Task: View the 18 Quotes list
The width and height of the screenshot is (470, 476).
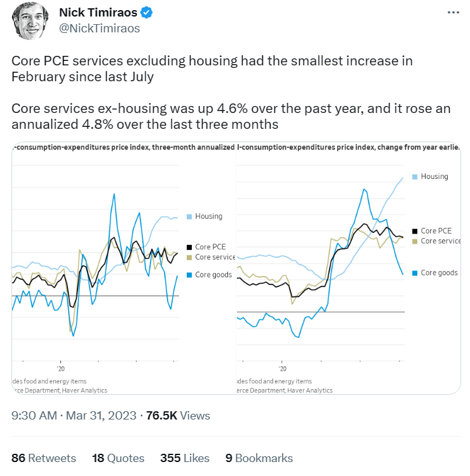Action: pos(118,458)
